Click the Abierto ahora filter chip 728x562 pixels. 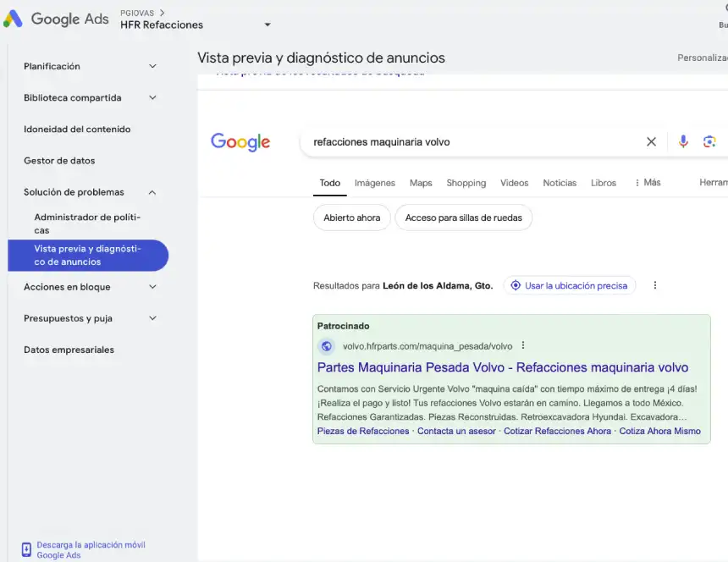pyautogui.click(x=351, y=218)
